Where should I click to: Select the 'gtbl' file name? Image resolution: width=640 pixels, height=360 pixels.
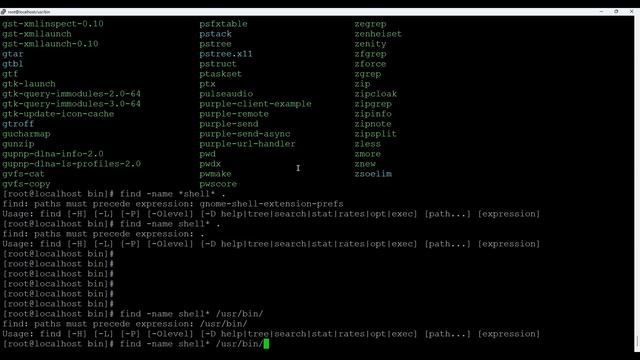click(x=13, y=64)
